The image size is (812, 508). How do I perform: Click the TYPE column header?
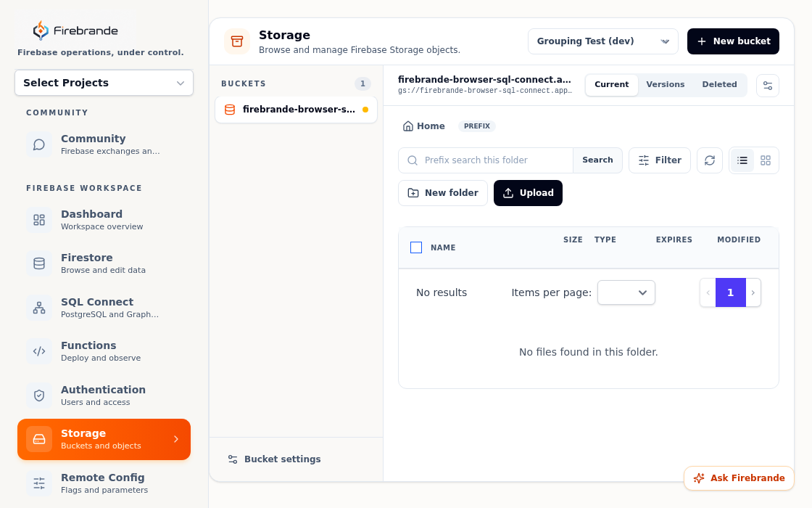[605, 239]
